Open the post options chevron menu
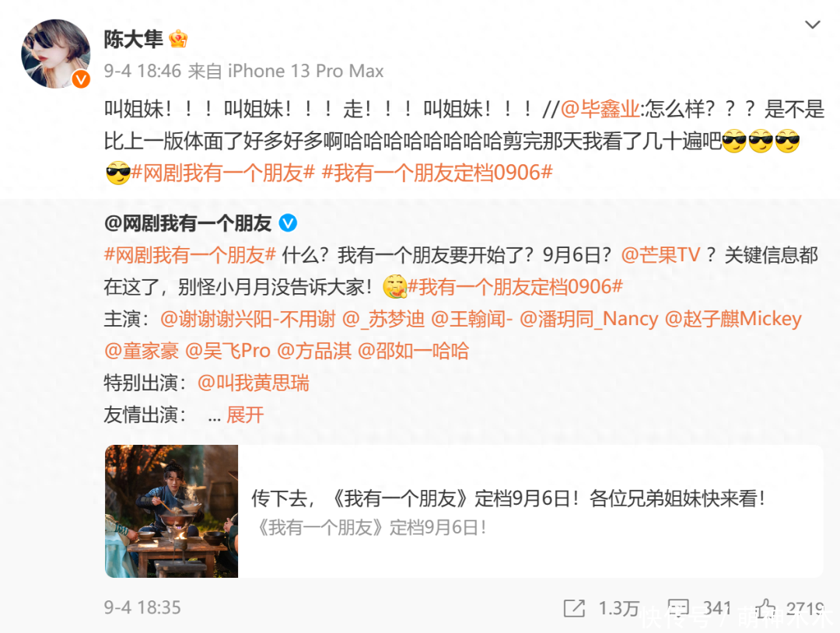This screenshot has height=633, width=840. click(813, 25)
